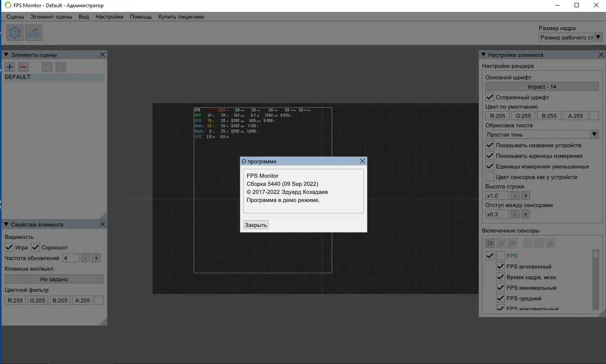This screenshot has width=606, height=364.
Task: Close the Настройки элемента panel
Action: tap(601, 55)
